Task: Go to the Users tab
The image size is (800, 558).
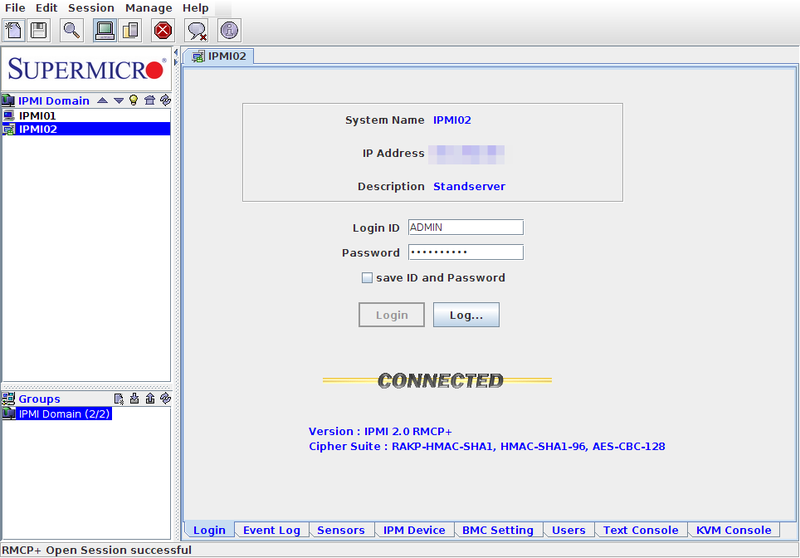Action: 568,530
